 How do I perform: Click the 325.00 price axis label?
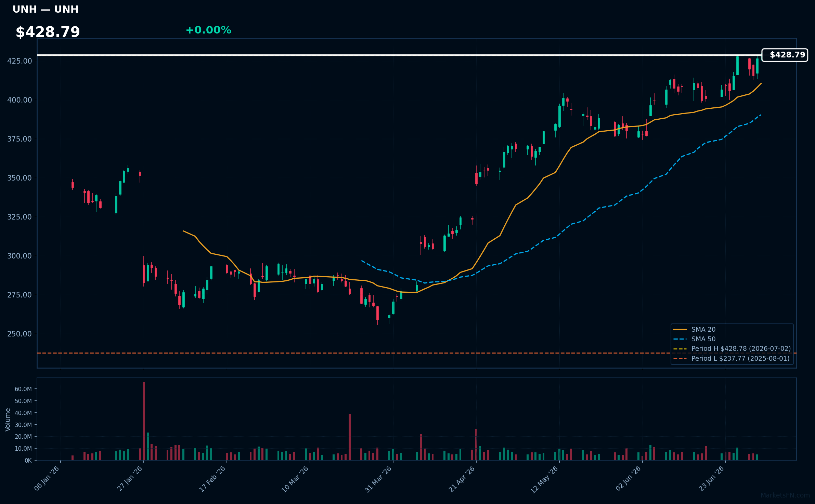pos(20,217)
